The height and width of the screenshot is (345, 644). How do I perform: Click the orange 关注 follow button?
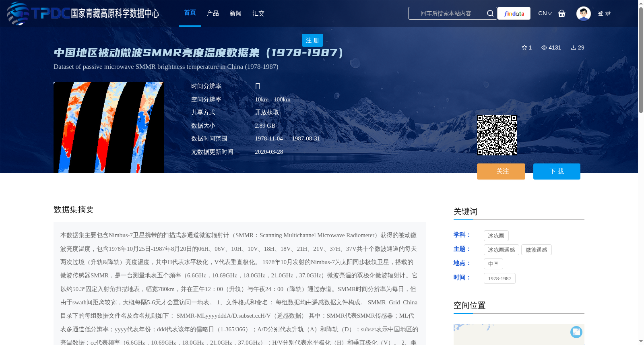click(501, 171)
